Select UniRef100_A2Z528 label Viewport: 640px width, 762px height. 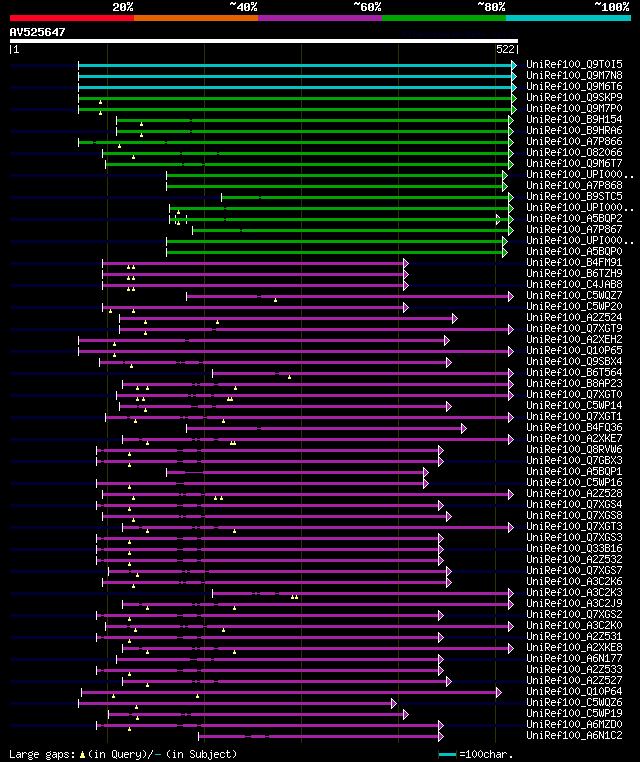tap(574, 494)
